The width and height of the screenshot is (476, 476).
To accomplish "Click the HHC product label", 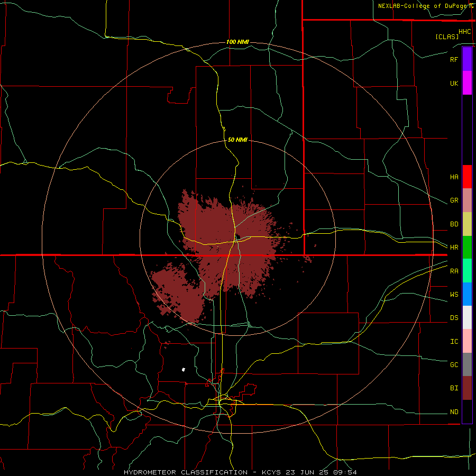I will (x=464, y=32).
